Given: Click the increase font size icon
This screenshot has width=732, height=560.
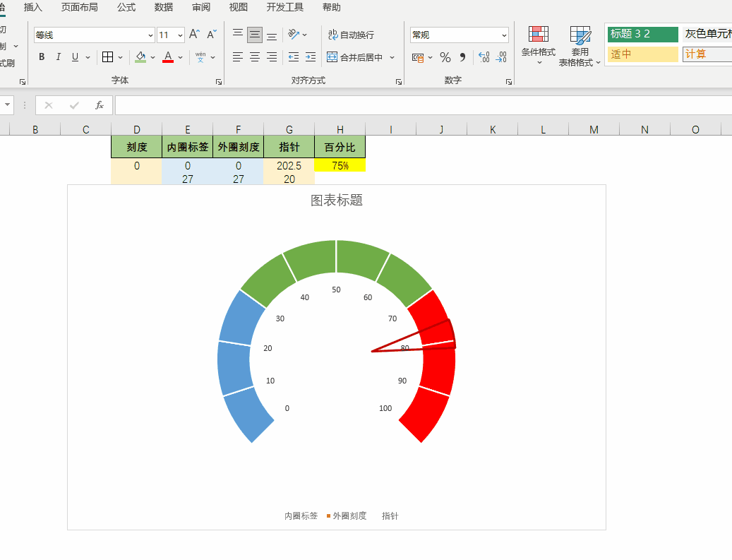Looking at the screenshot, I should click(x=194, y=35).
